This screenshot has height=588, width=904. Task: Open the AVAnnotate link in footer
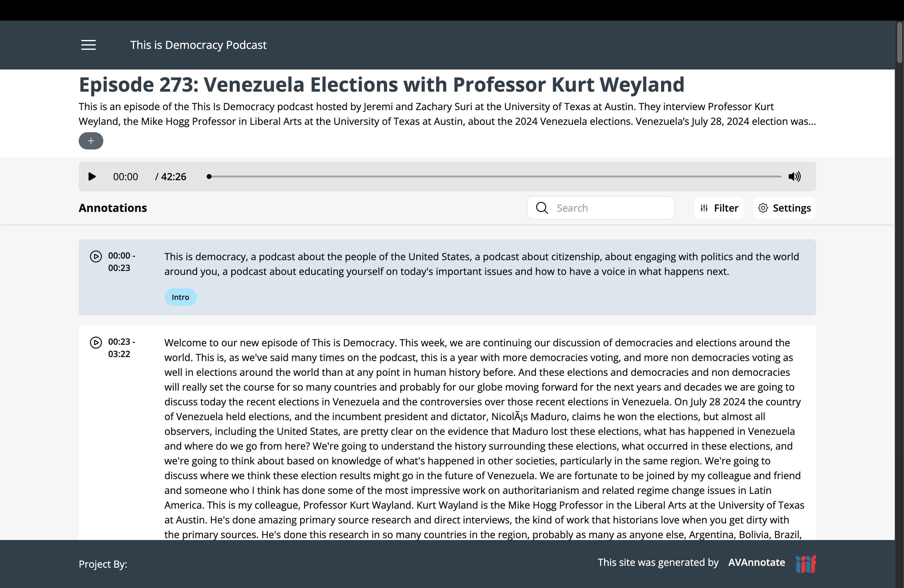[x=756, y=562]
